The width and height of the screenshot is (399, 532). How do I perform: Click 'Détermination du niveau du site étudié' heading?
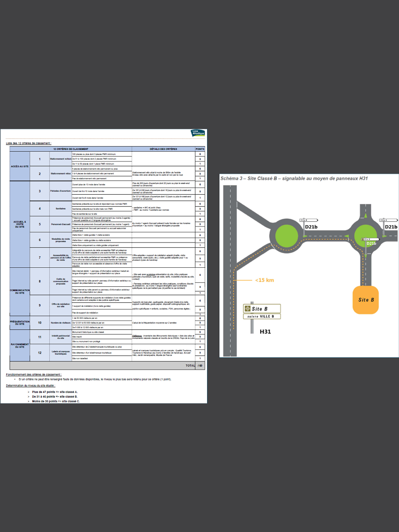[31, 386]
